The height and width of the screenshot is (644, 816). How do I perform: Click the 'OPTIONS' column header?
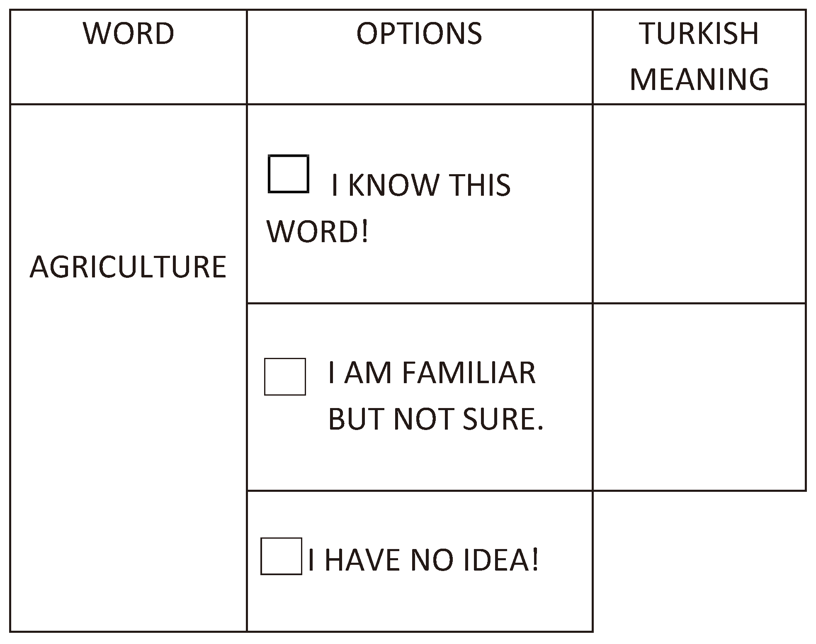click(419, 33)
